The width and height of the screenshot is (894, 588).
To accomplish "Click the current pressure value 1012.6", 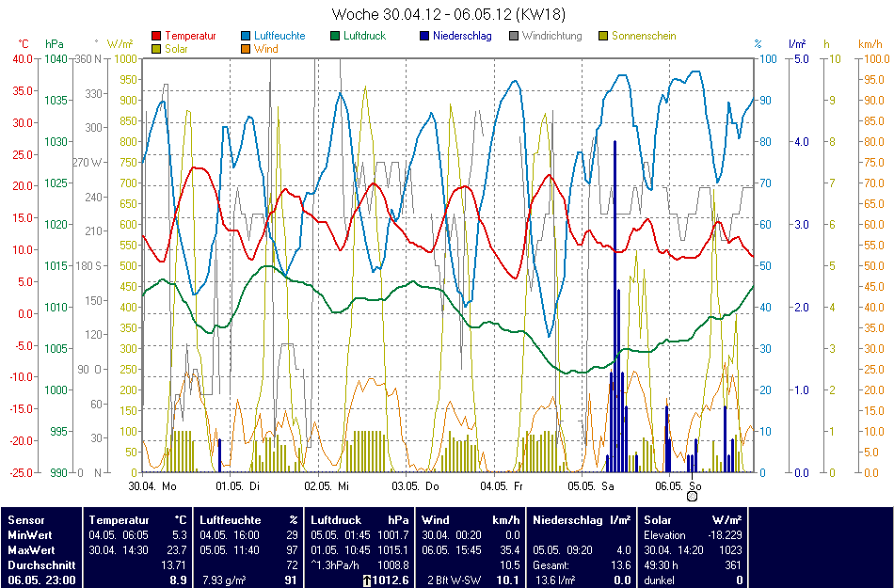I will tap(391, 580).
